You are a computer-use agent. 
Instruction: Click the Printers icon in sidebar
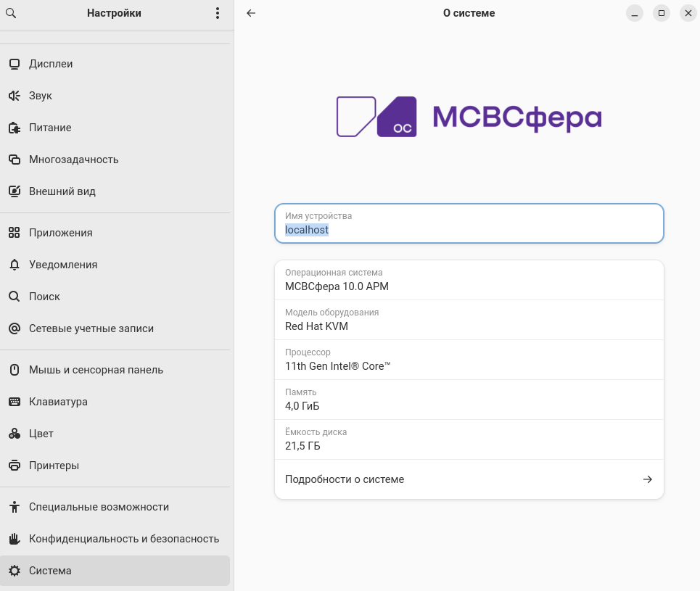14,466
